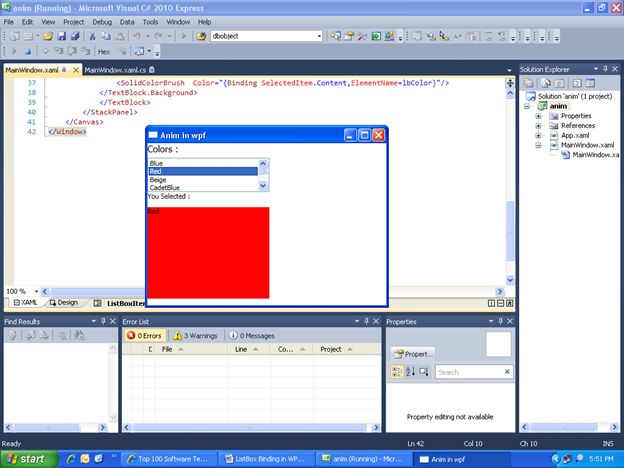Toggle the 3 Warnings filter
The width and height of the screenshot is (624, 468).
coord(196,336)
